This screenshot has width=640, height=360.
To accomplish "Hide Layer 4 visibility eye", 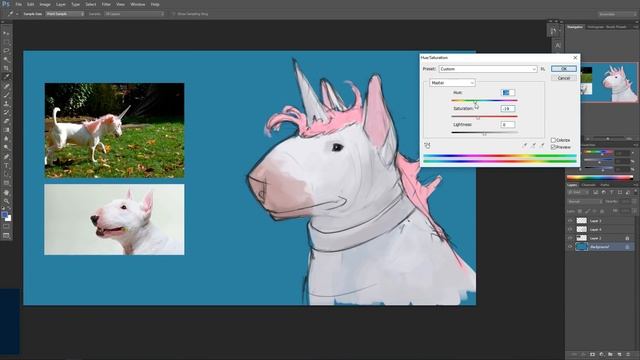I will coord(570,229).
